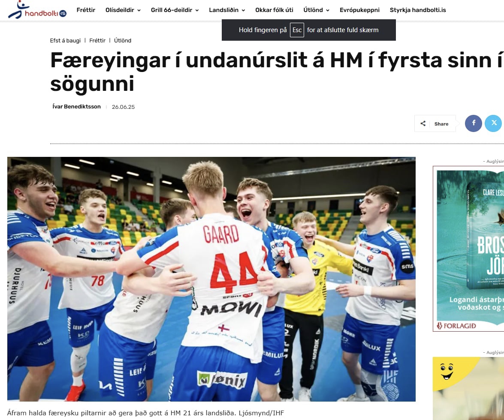Open the Forlagið book advertisement
Image resolution: width=504 pixels, height=420 pixels.
tap(468, 249)
